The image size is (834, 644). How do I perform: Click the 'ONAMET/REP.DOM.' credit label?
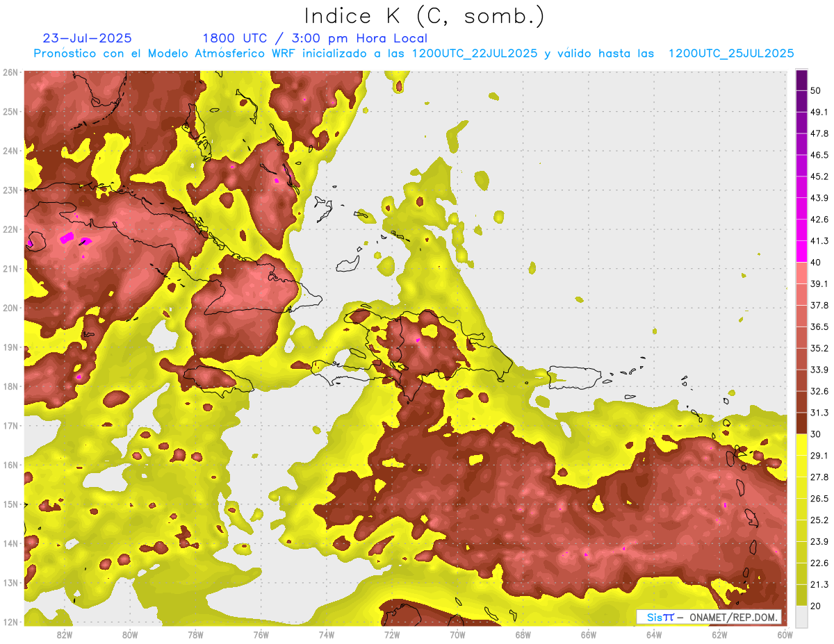coord(733,617)
